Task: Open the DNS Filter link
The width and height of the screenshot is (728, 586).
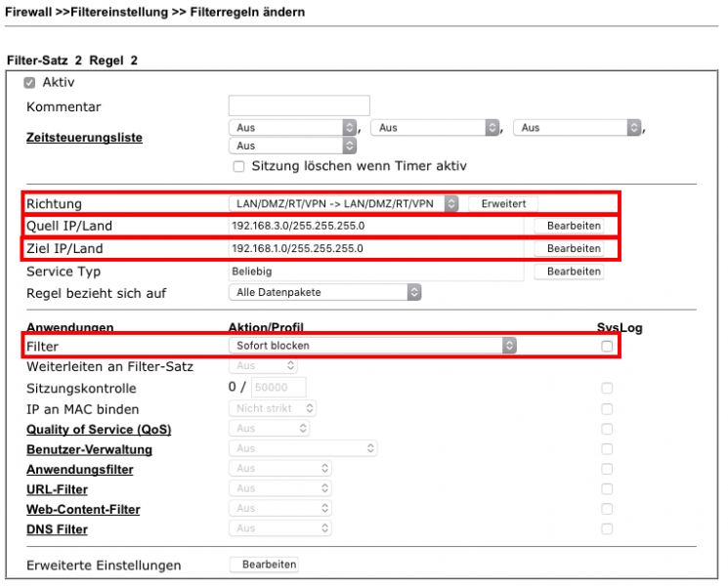Action: point(57,529)
